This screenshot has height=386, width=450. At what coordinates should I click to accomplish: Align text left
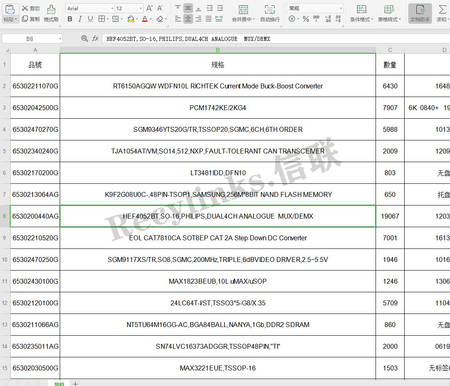point(178,19)
